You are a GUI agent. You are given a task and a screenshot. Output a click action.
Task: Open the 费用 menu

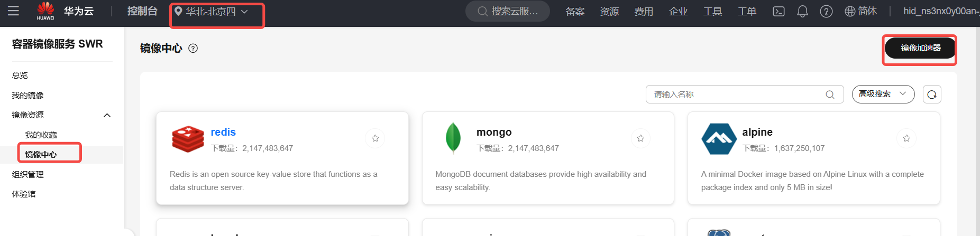pos(644,12)
